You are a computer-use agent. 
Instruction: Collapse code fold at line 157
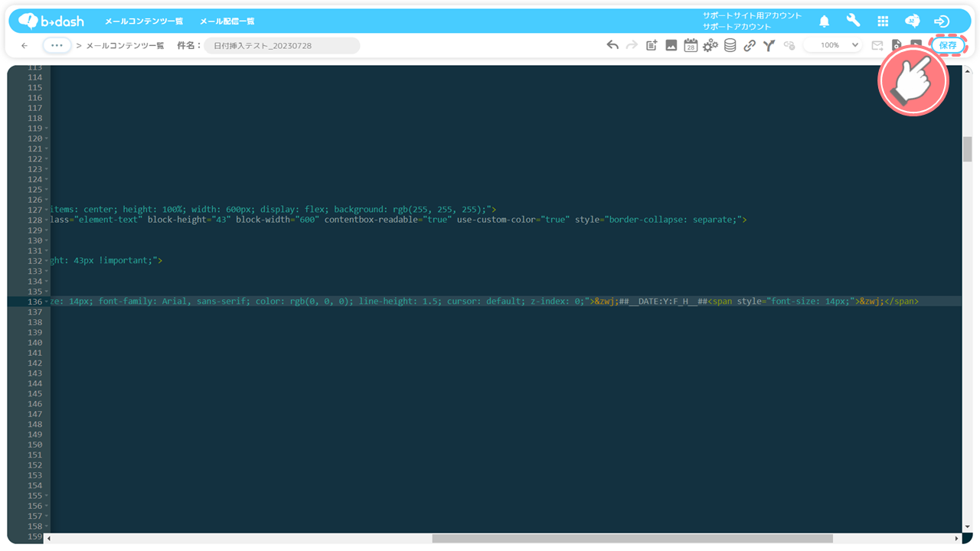click(47, 516)
